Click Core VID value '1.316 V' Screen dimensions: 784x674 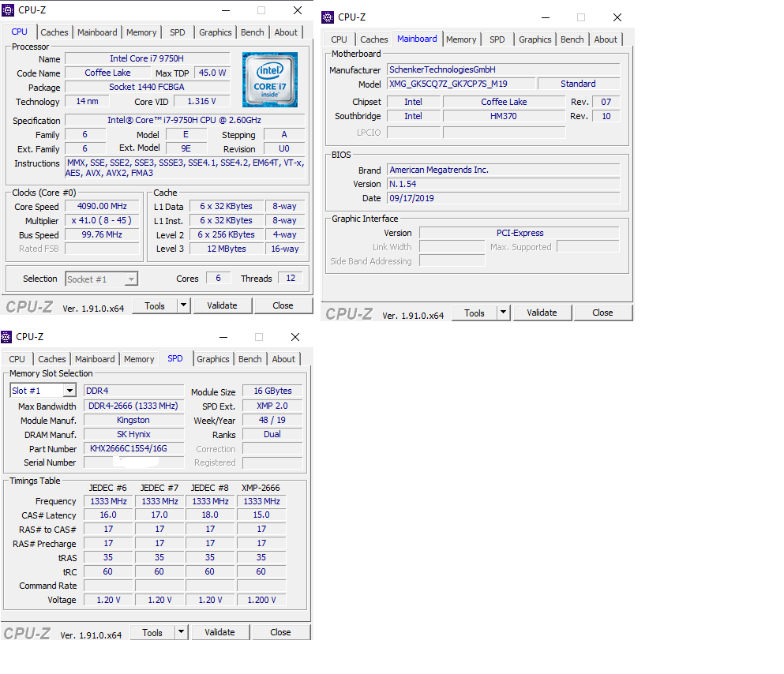201,102
